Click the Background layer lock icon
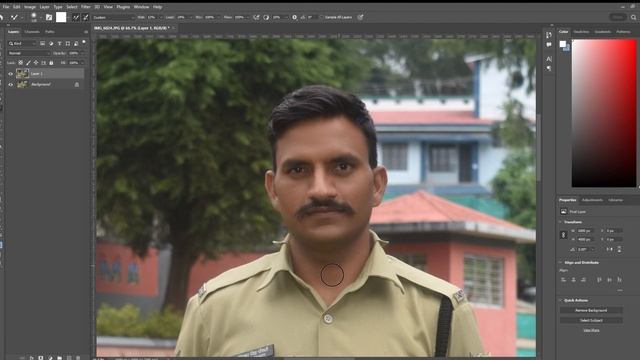Screen dimensions: 640x360 pyautogui.click(x=77, y=84)
